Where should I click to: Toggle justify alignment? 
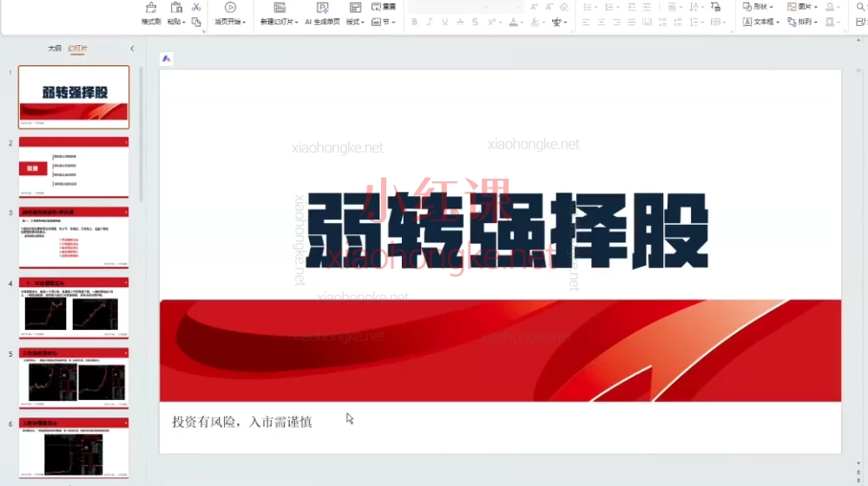(632, 23)
